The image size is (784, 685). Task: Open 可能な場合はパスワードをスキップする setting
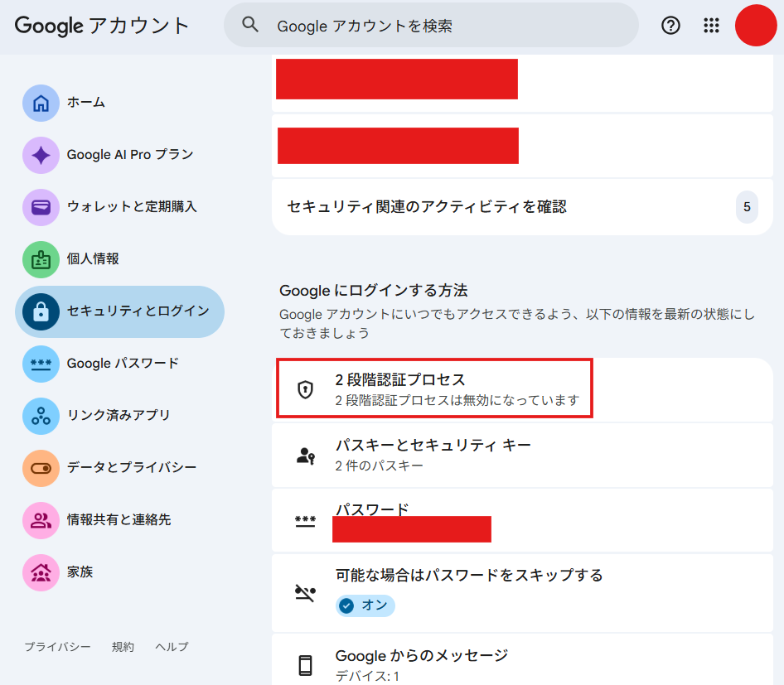tap(522, 593)
